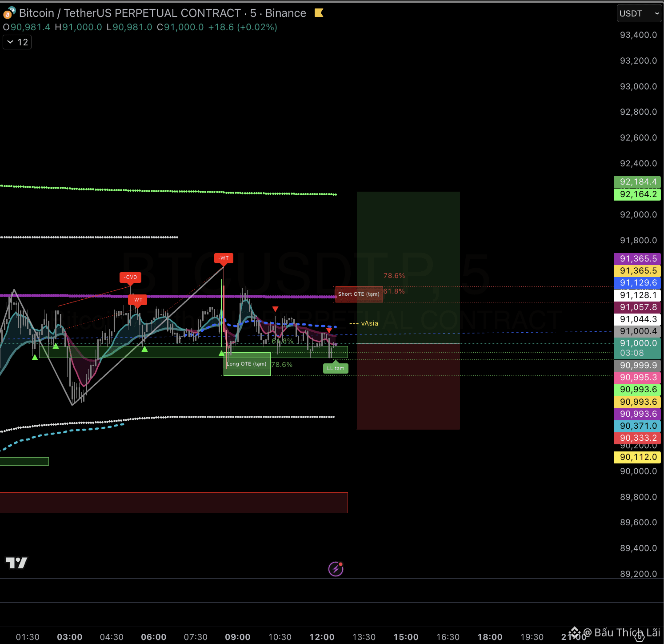Image resolution: width=664 pixels, height=644 pixels.
Task: Click the 92,164.2 price label
Action: [638, 194]
